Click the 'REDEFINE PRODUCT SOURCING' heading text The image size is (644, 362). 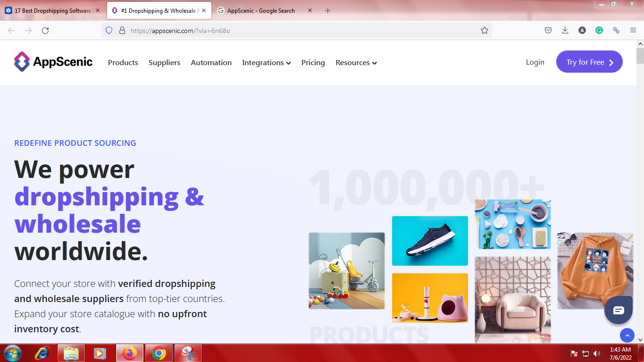pyautogui.click(x=75, y=143)
